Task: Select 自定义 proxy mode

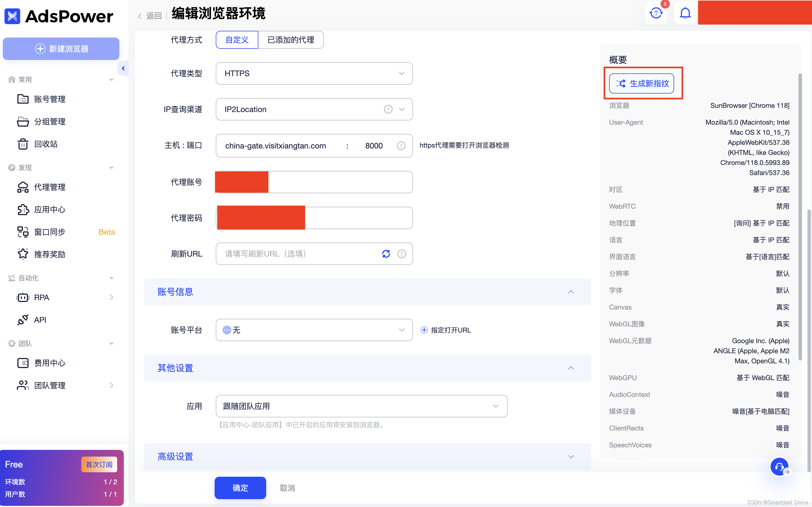Action: [237, 40]
